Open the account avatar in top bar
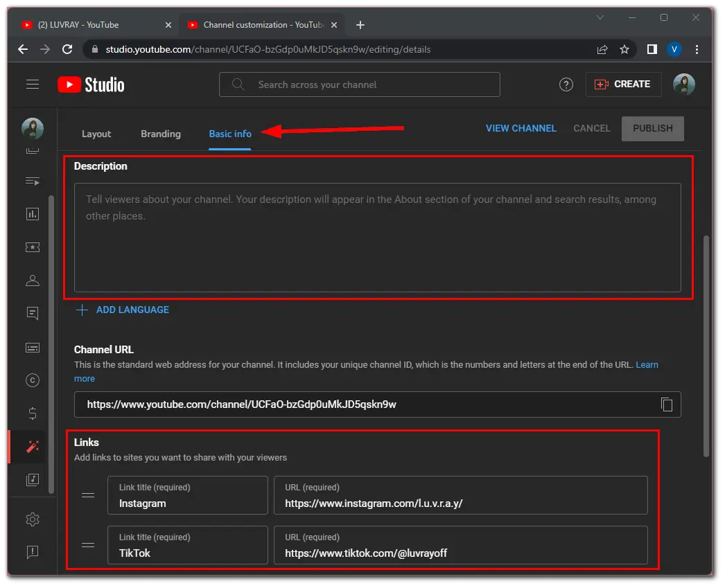This screenshot has height=588, width=725. 684,84
